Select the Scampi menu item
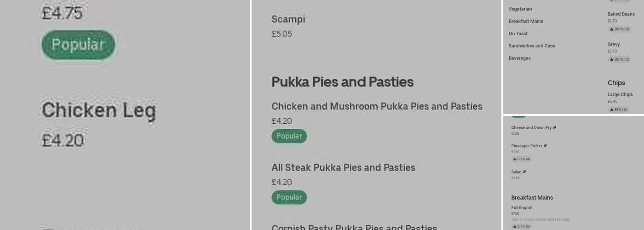Image resolution: width=644 pixels, height=230 pixels. [288, 19]
